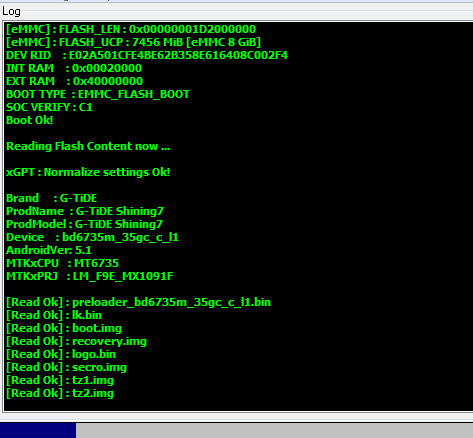Click xGPT Normalize settings Ok! line
The width and height of the screenshot is (473, 438).
point(88,172)
